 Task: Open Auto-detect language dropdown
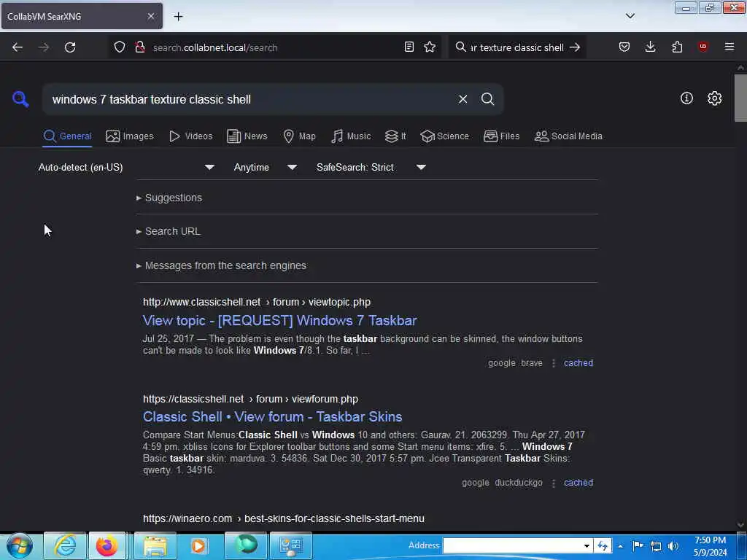tap(127, 168)
